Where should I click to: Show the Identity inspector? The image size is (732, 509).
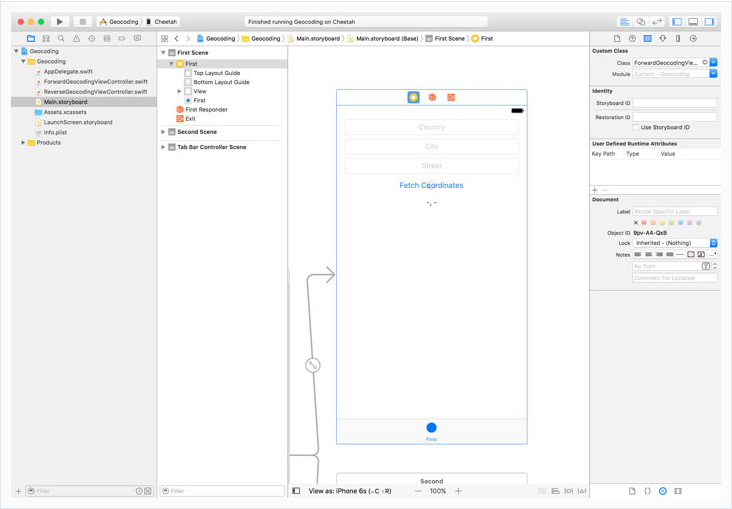tap(648, 38)
